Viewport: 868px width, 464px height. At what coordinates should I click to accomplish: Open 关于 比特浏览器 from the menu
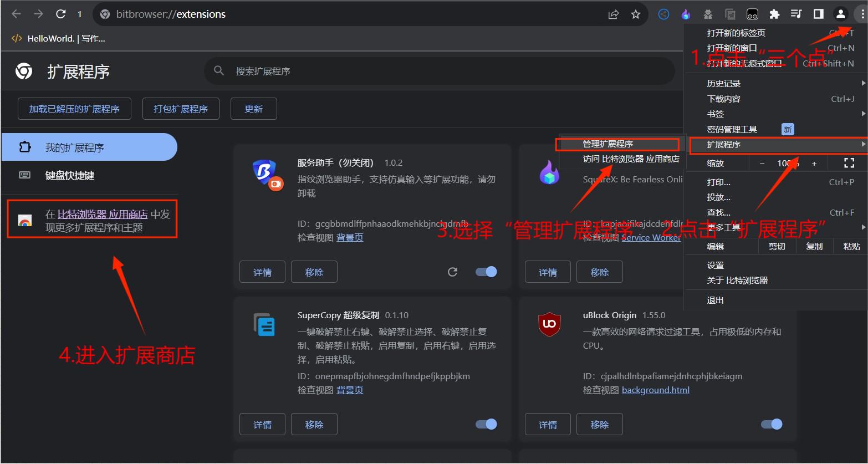776,281
